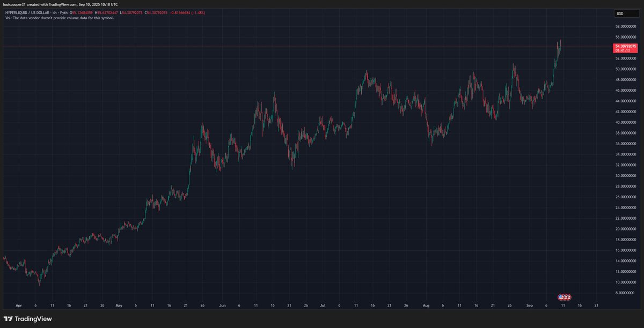This screenshot has width=644, height=328.
Task: Click the Jul label on time axis
Action: coord(323,305)
